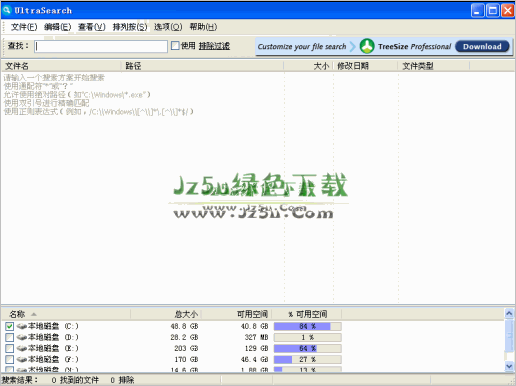Check the local disk D: checkbox
This screenshot has width=516, height=386.
[9, 337]
